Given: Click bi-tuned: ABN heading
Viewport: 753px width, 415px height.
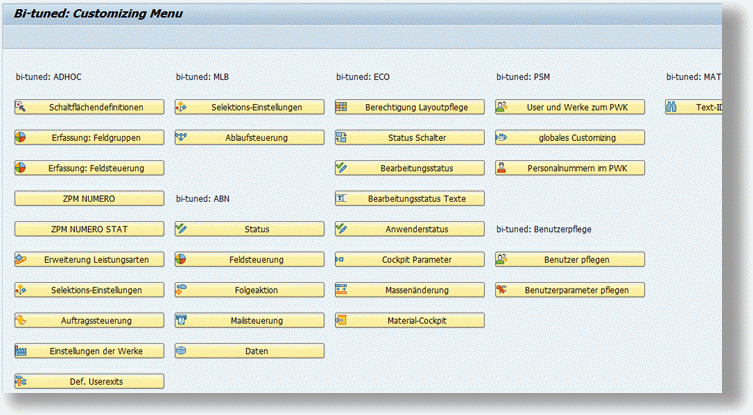Looking at the screenshot, I should pyautogui.click(x=203, y=199).
